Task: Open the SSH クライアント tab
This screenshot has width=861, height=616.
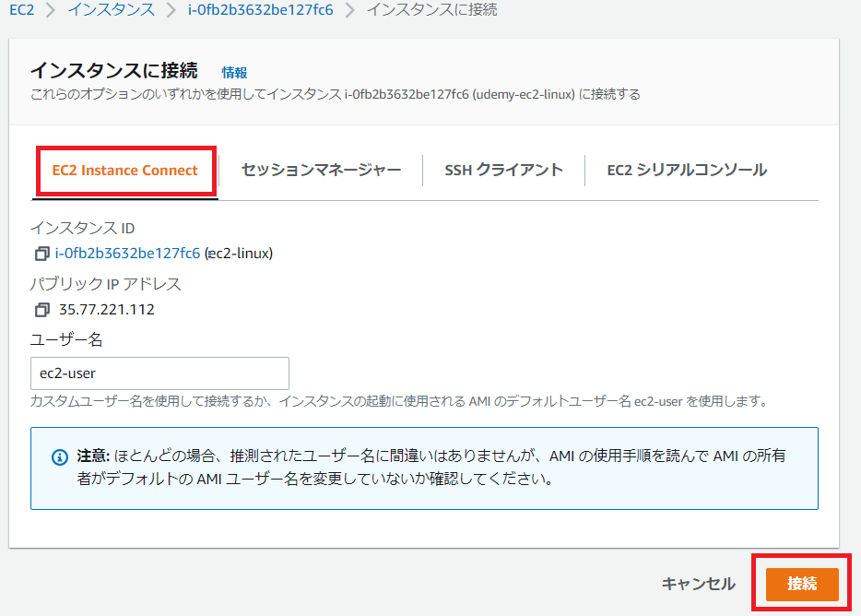Action: [x=503, y=171]
